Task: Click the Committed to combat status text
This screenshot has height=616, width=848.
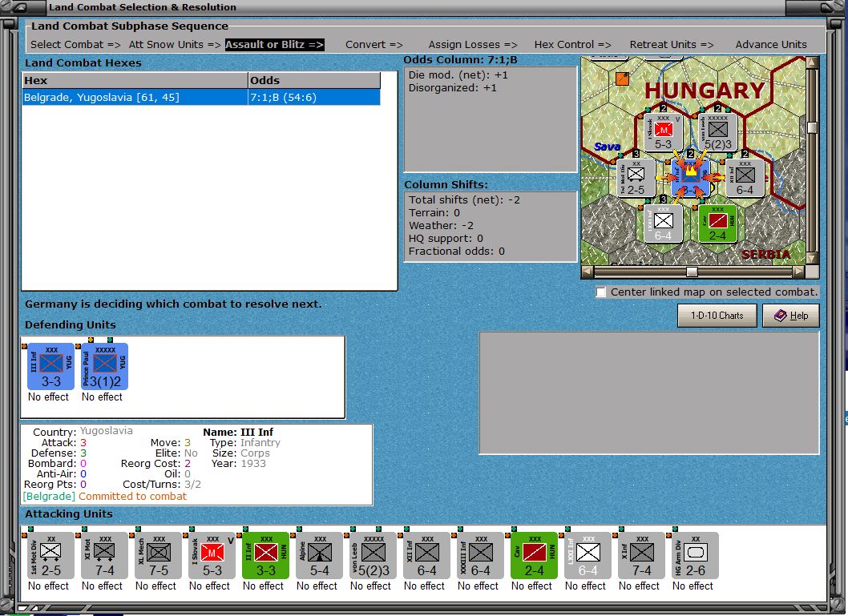Action: (x=132, y=496)
